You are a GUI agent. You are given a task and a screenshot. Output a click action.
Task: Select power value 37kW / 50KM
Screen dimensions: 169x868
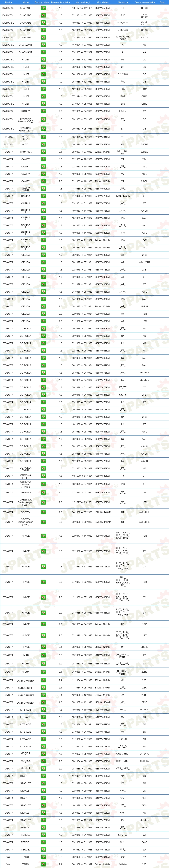point(103,8)
